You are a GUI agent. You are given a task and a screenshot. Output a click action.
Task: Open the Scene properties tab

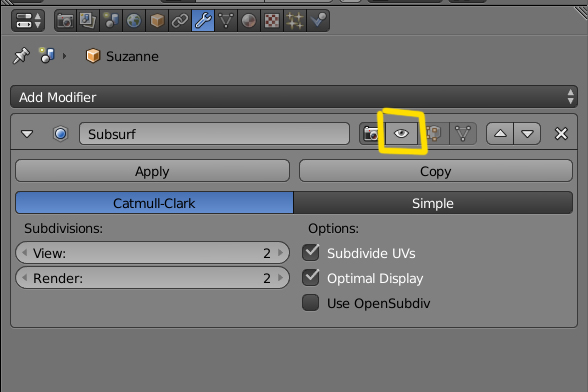[x=111, y=21]
